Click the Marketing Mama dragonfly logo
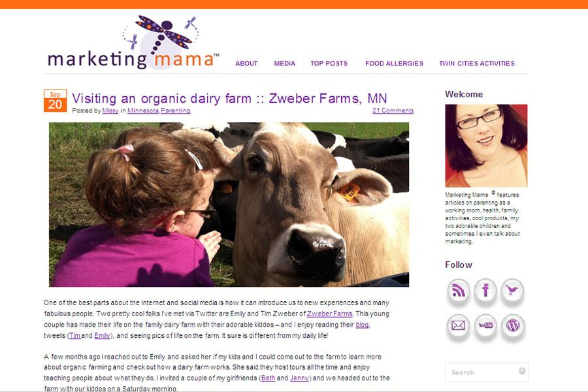The width and height of the screenshot is (588, 392). point(133,42)
